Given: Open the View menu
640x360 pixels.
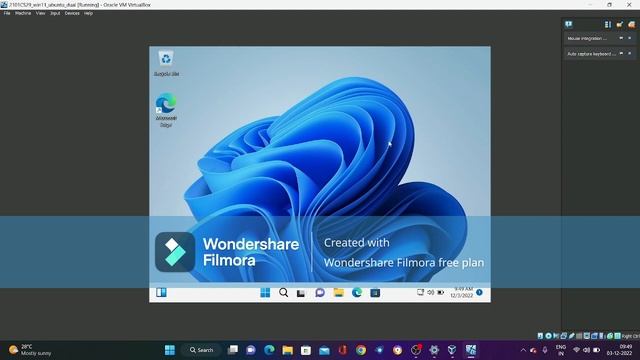Looking at the screenshot, I should click(x=40, y=13).
